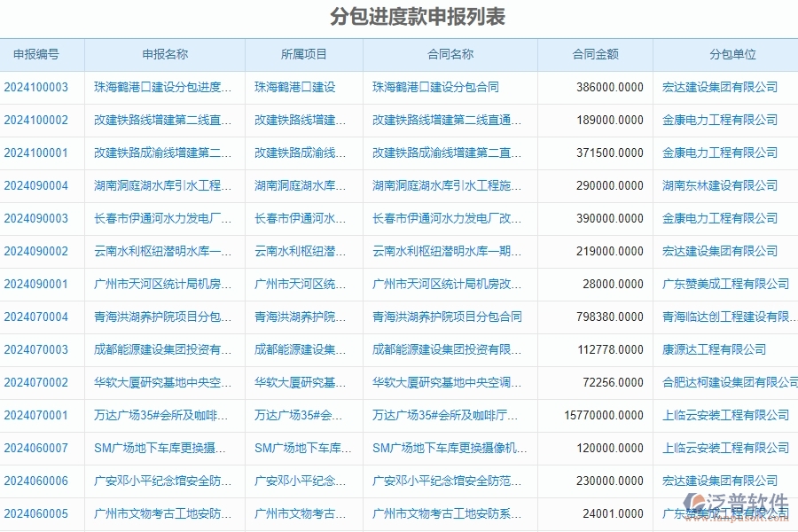
Task: Sort by the 合同金额 column header
Action: coord(595,54)
